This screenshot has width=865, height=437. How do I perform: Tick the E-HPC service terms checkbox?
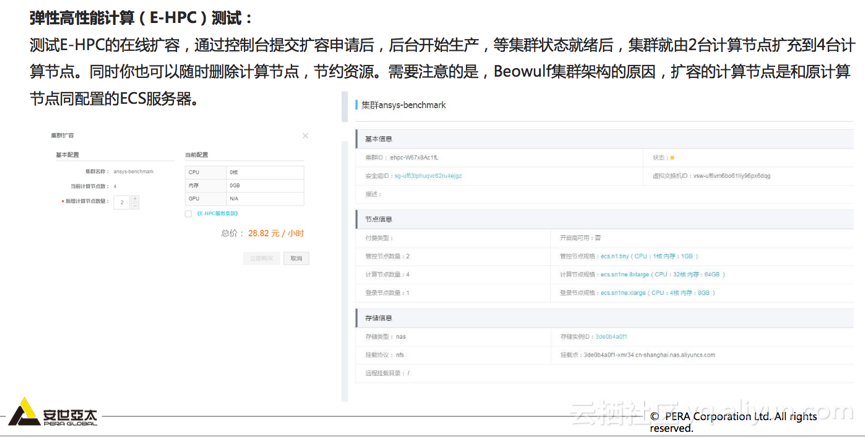click(x=188, y=214)
